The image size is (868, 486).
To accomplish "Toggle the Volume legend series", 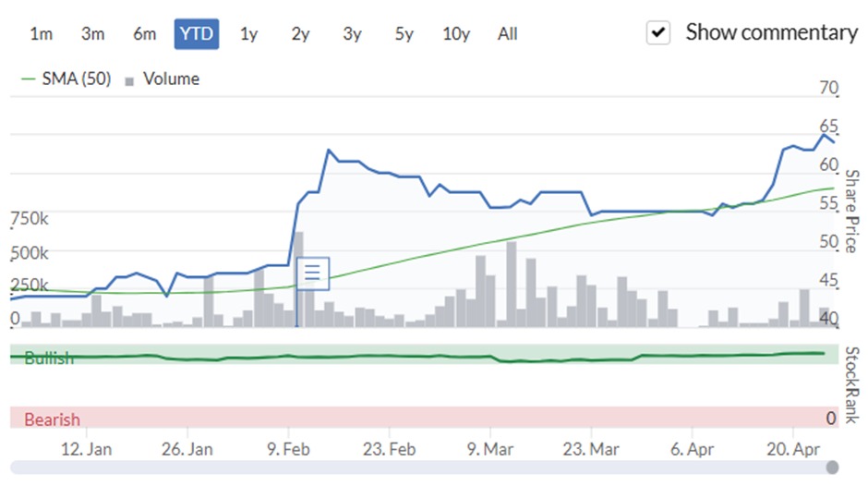I will pyautogui.click(x=163, y=79).
